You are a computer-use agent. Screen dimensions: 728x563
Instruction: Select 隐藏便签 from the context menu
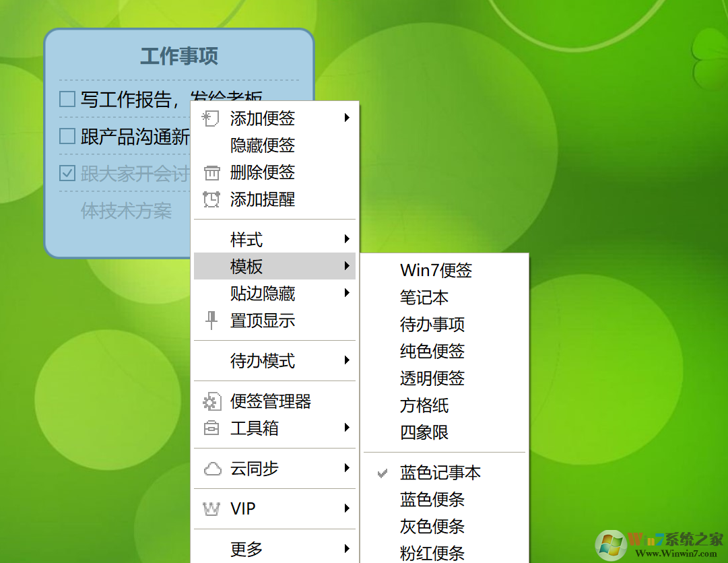(x=263, y=145)
